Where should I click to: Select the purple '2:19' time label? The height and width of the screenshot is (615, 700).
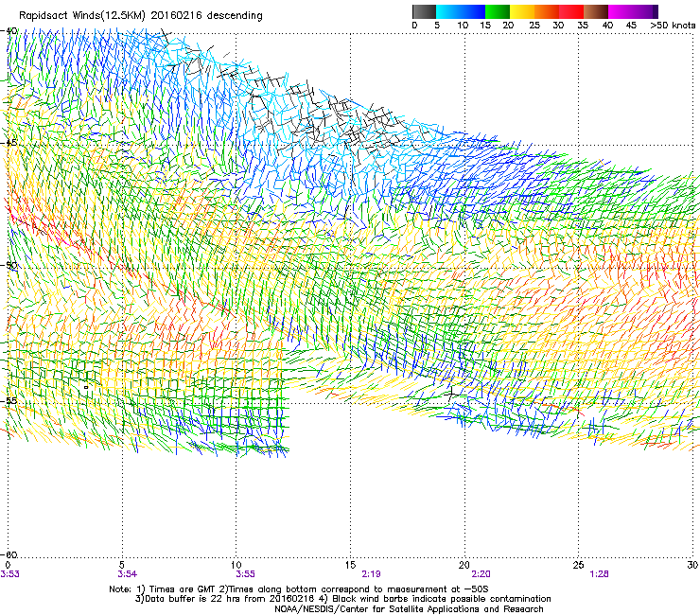(371, 574)
